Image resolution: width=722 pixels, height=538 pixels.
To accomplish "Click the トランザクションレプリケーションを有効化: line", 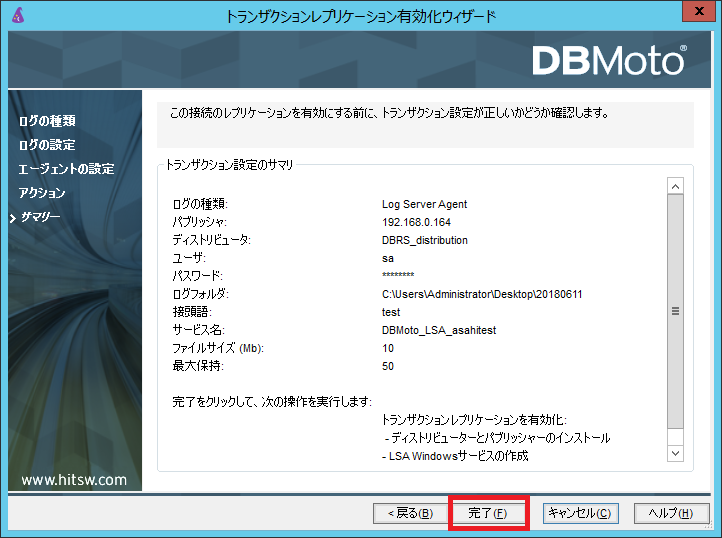I will click(474, 420).
